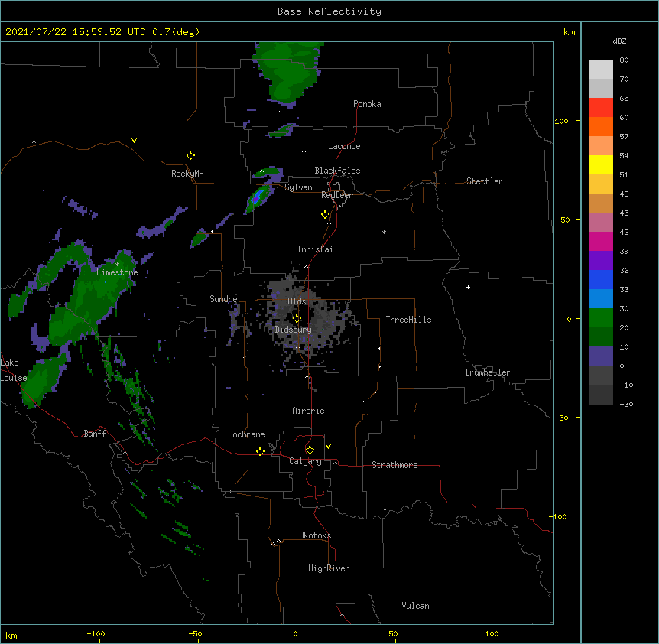Image resolution: width=659 pixels, height=644 pixels.
Task: Pick the orange 60 dBZ legend swatch
Action: tap(601, 126)
